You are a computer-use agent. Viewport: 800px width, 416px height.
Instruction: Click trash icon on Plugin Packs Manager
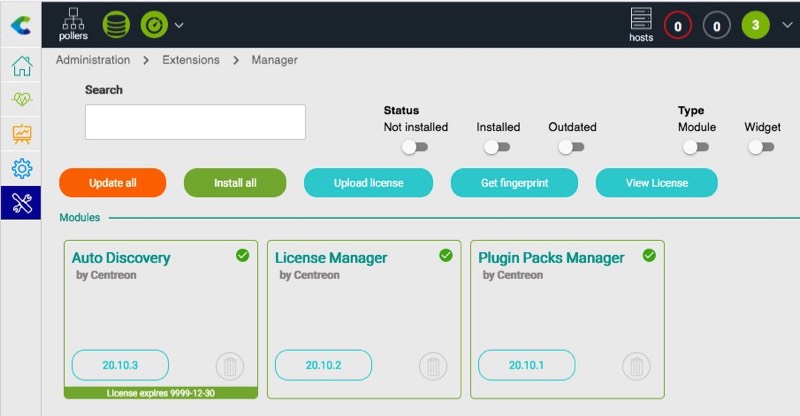636,366
